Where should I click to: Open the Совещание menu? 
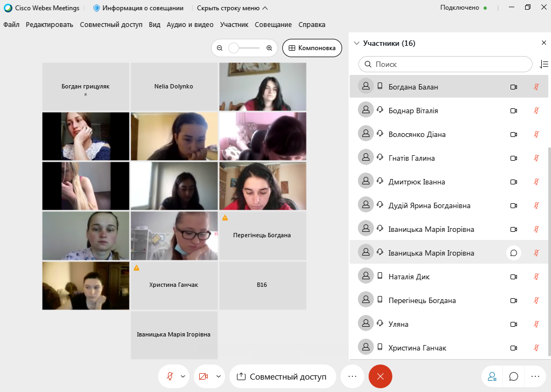coord(274,25)
